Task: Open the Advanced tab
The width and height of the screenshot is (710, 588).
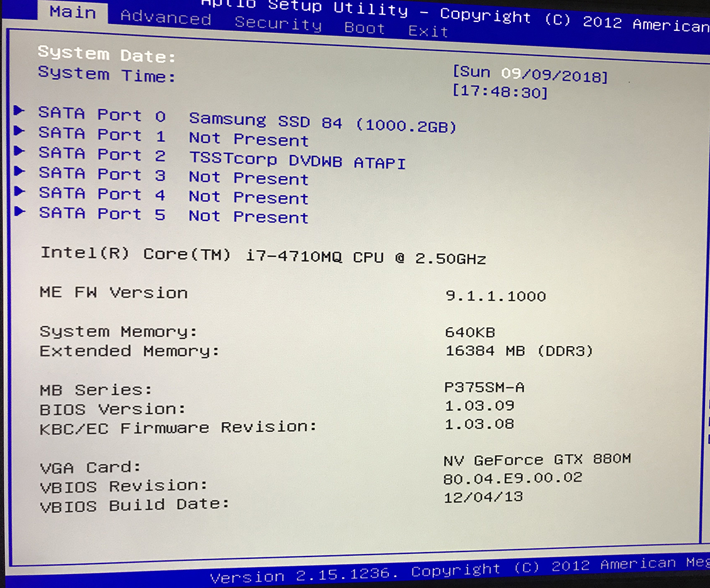Action: click(x=166, y=17)
